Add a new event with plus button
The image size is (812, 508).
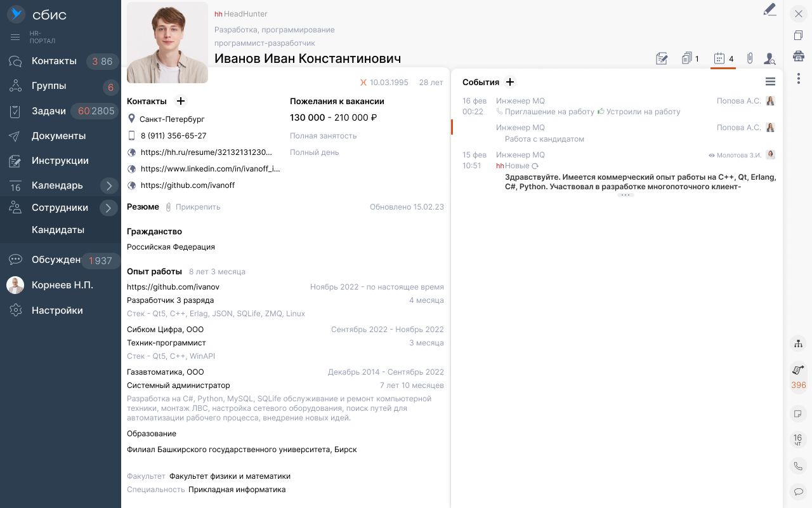tap(509, 82)
